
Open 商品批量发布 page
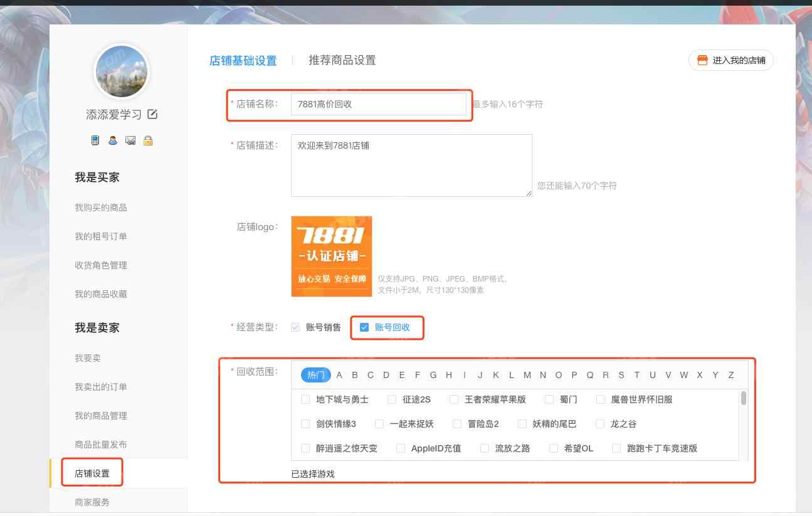[101, 445]
